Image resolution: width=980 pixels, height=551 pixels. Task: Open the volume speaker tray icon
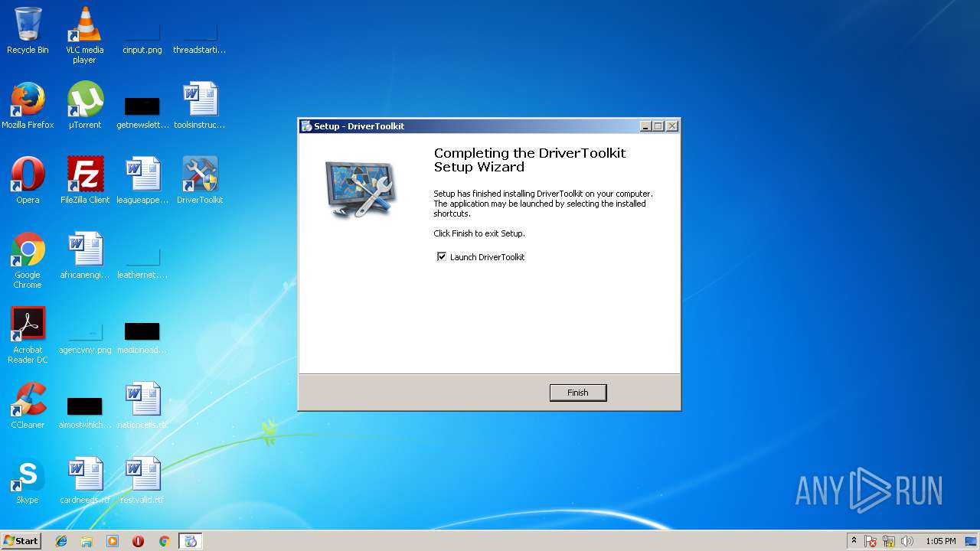click(x=907, y=541)
